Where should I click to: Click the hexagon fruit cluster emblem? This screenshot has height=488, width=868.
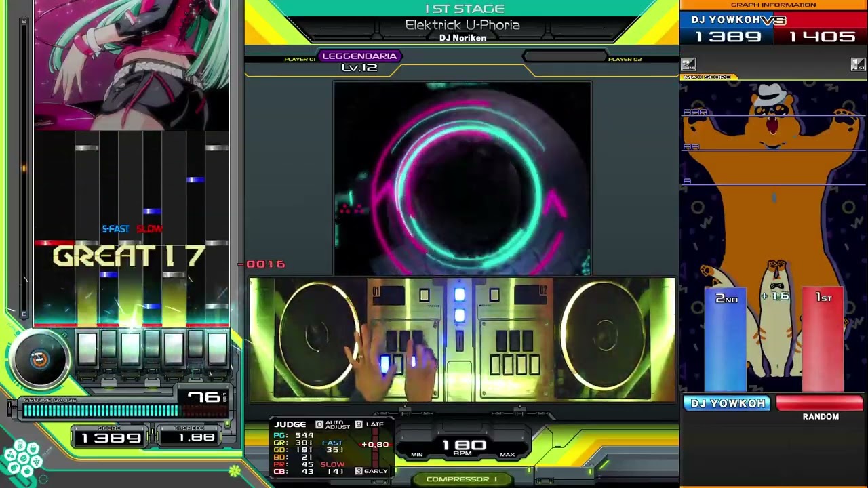(22, 459)
